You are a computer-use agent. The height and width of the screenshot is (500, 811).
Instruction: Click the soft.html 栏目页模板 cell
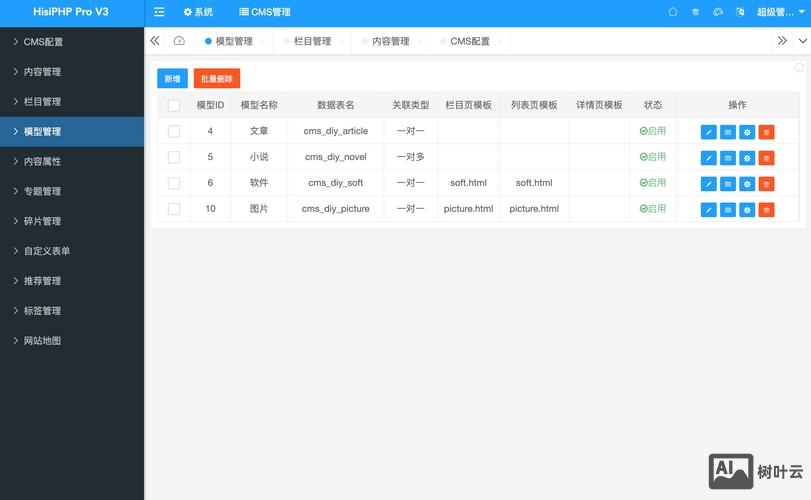click(x=468, y=183)
